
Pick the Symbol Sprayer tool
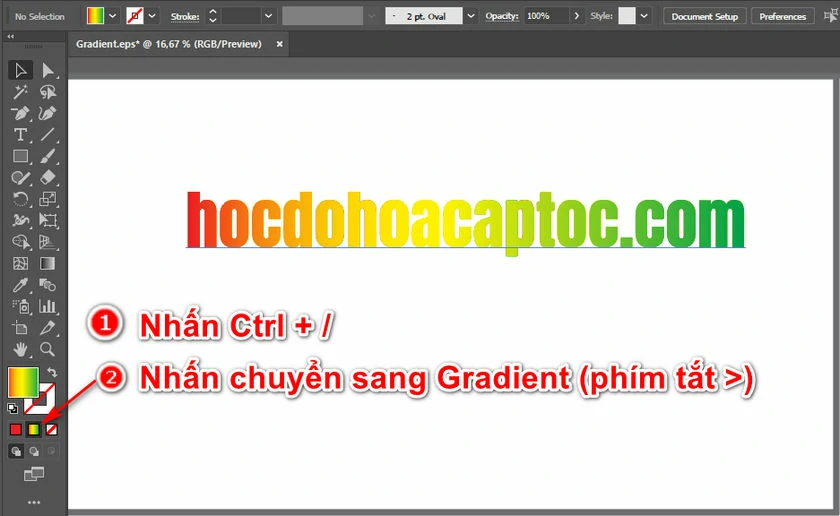pyautogui.click(x=20, y=306)
